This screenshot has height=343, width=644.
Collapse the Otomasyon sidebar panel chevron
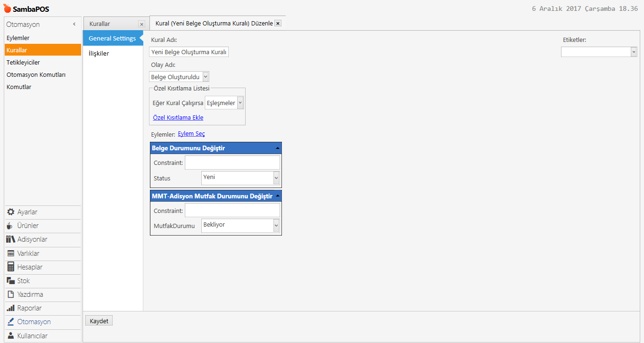74,24
